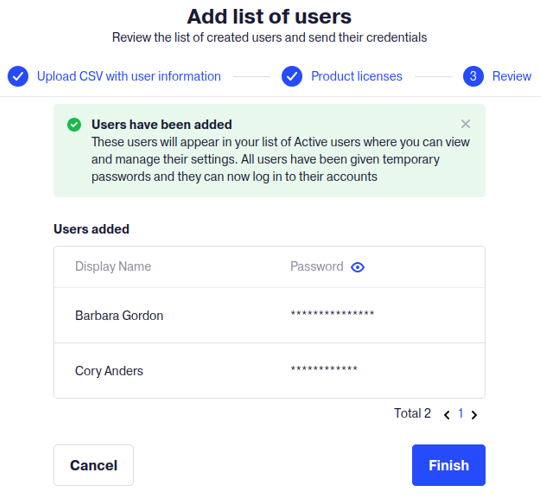Click the Cancel button
Screen dimensions: 541x502
94,465
